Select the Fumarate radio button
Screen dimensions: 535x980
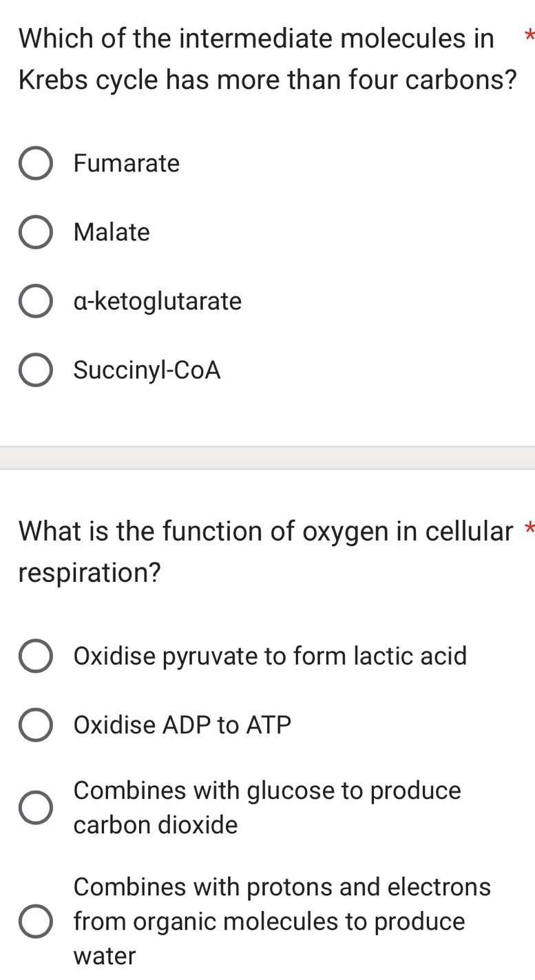(x=36, y=163)
